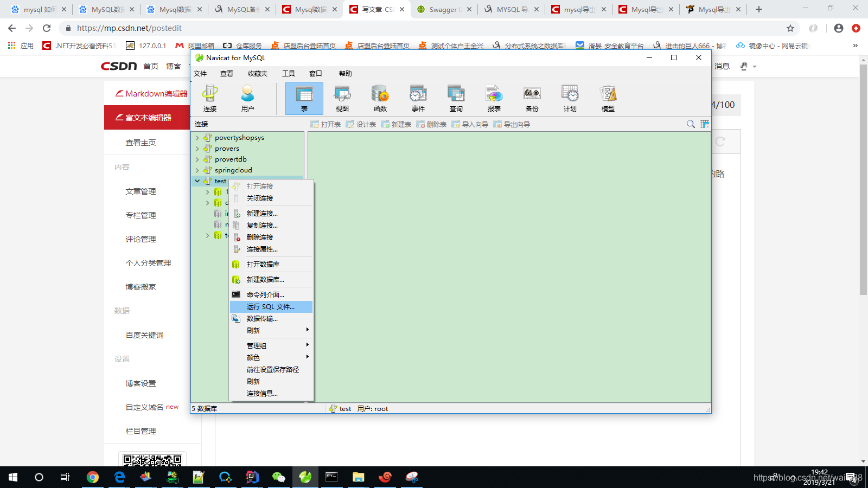868x488 pixels.
Task: Open a new browser tab with plus
Action: pos(759,9)
